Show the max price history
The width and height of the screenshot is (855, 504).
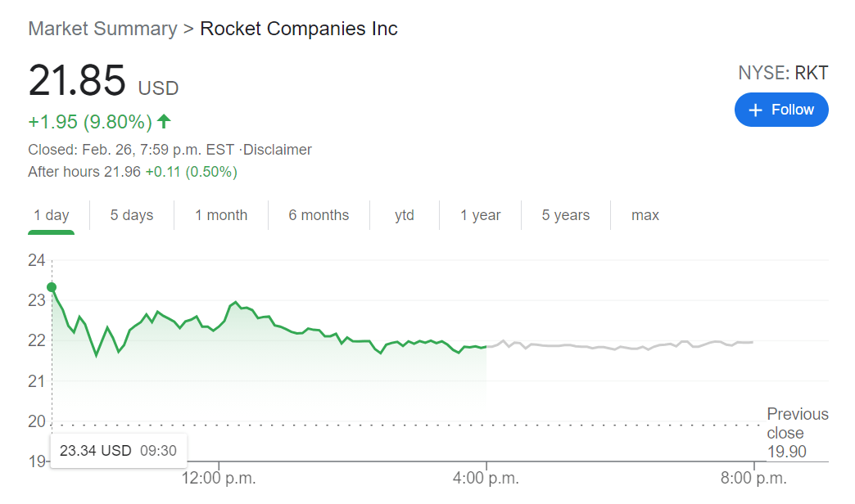click(x=645, y=214)
